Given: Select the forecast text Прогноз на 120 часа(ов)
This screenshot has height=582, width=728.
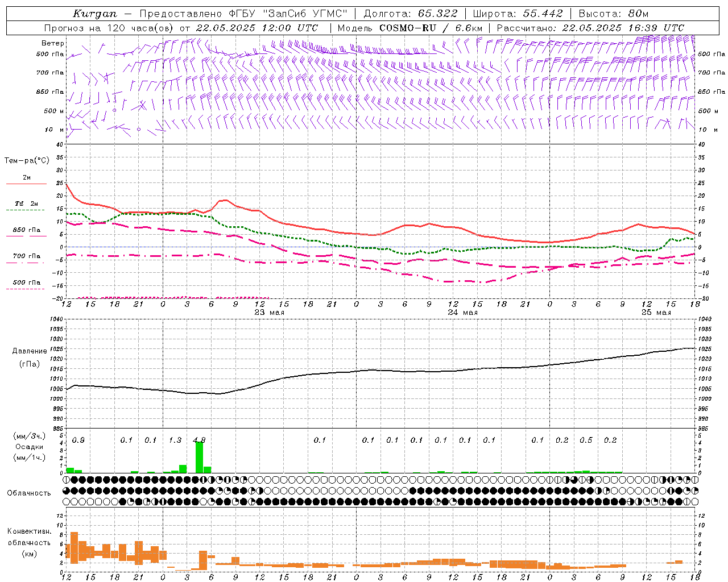Looking at the screenshot, I should [x=109, y=28].
